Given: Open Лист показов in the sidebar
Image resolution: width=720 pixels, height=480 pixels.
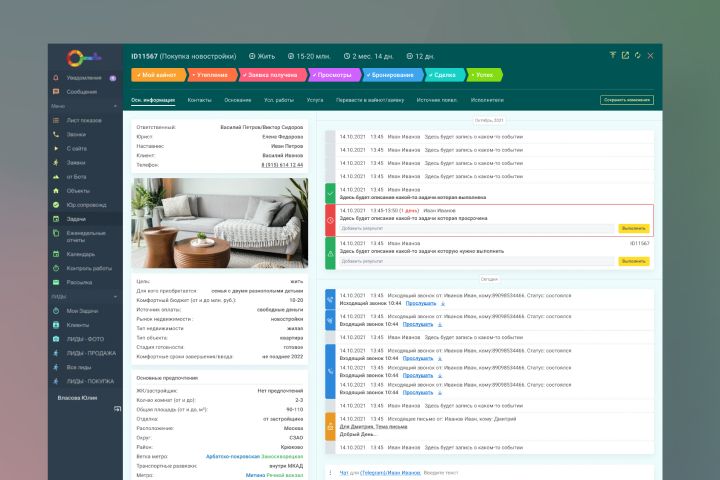Looking at the screenshot, I should [84, 120].
